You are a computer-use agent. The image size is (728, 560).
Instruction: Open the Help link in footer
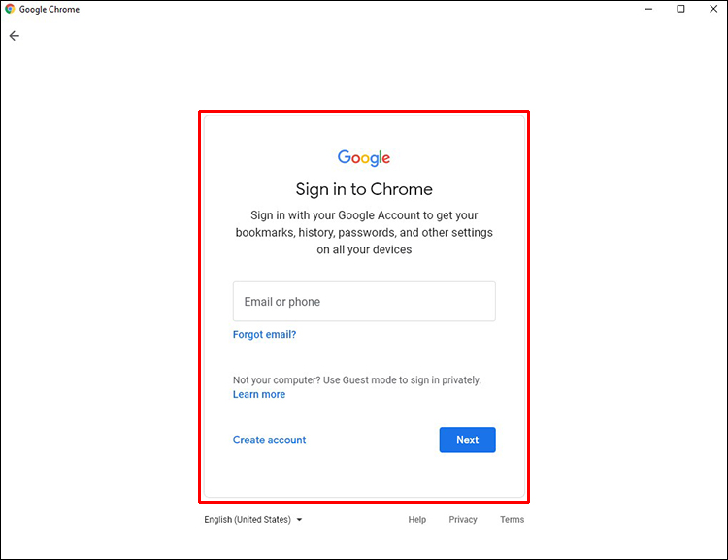pos(416,520)
